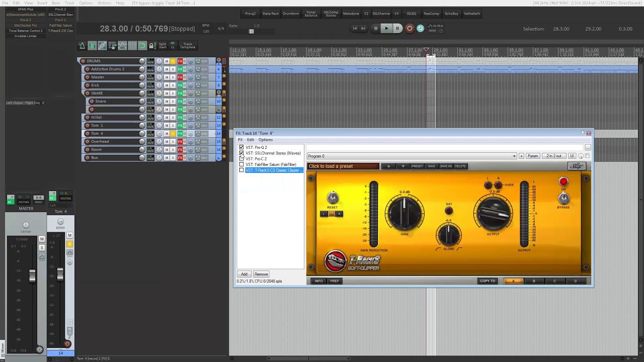Toggle the item locking padlock icon
The height and width of the screenshot is (362, 644).
point(151,46)
